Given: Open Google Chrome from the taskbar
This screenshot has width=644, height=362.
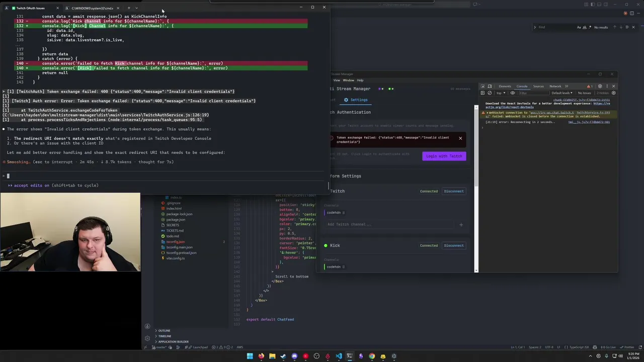Looking at the screenshot, I should coord(372,356).
